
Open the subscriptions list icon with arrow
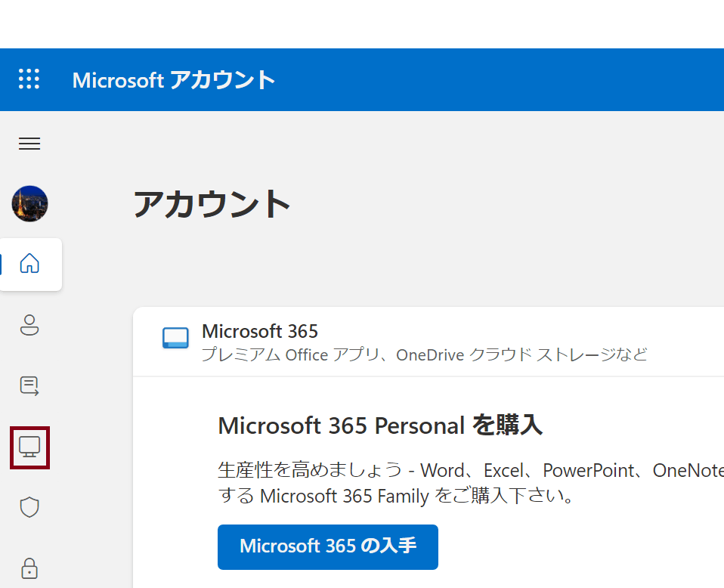(x=29, y=386)
